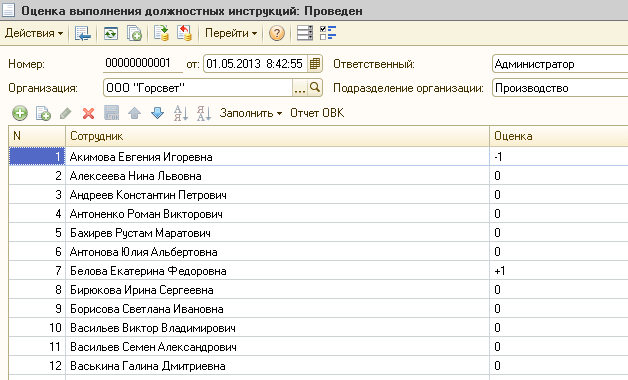
Task: Click the greyed save row icon
Action: pos(112,113)
